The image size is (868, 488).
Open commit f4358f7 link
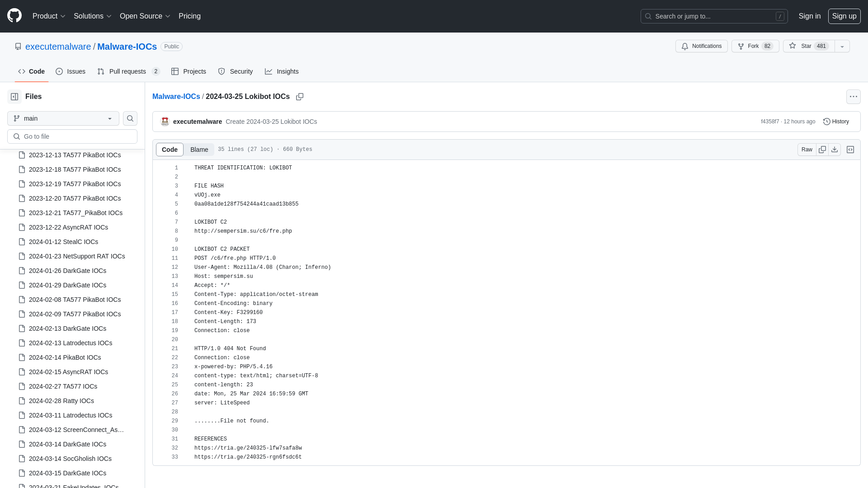[x=770, y=122]
